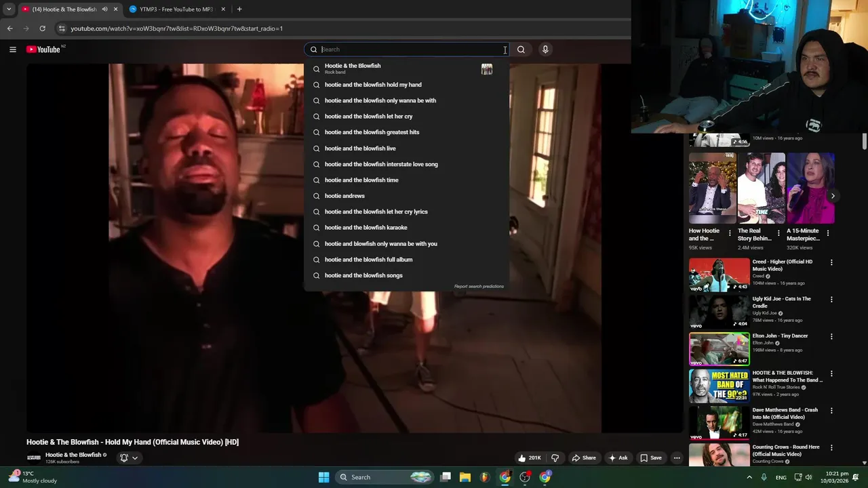View site information icon in address bar

[x=62, y=28]
